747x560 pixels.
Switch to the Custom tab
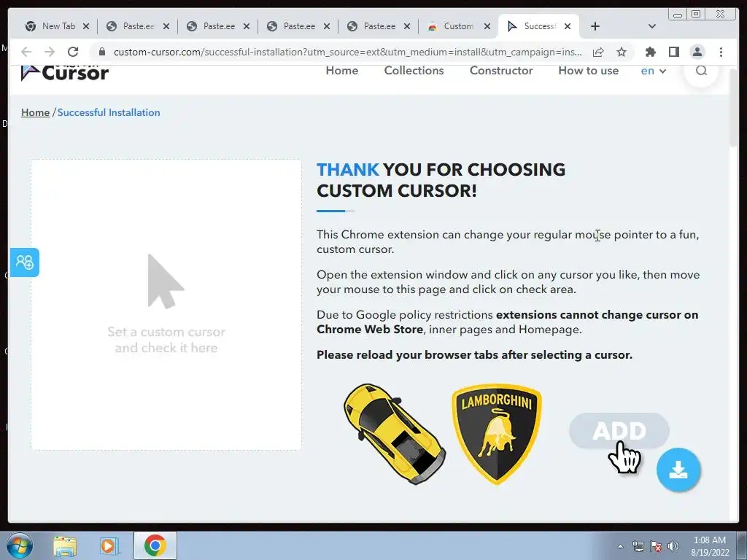point(458,26)
